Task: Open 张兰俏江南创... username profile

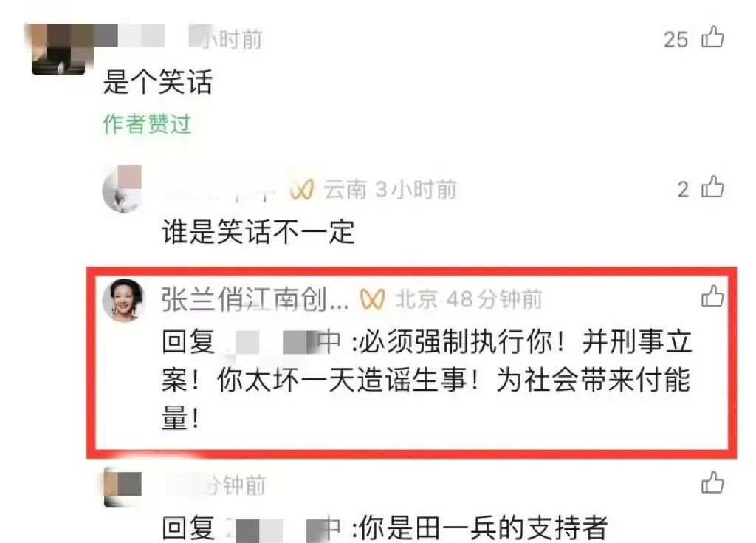Action: (x=255, y=299)
